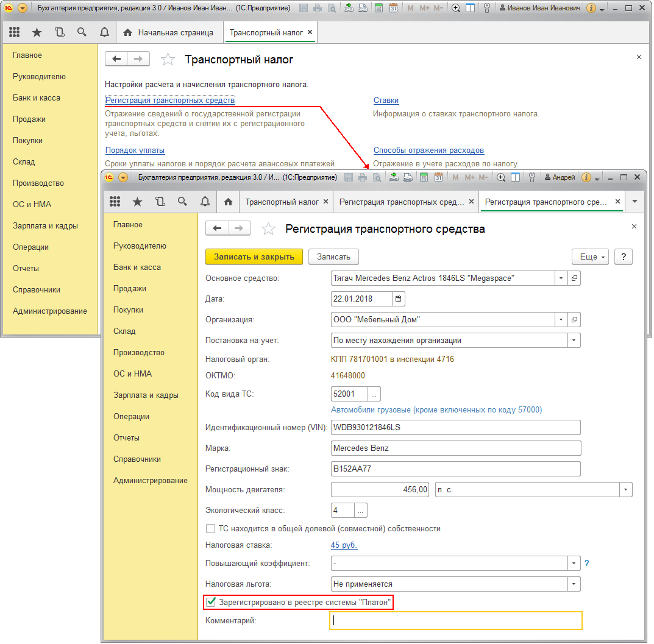Click the search magnifier in front window toolbar
This screenshot has width=654, height=644.
pyautogui.click(x=182, y=202)
